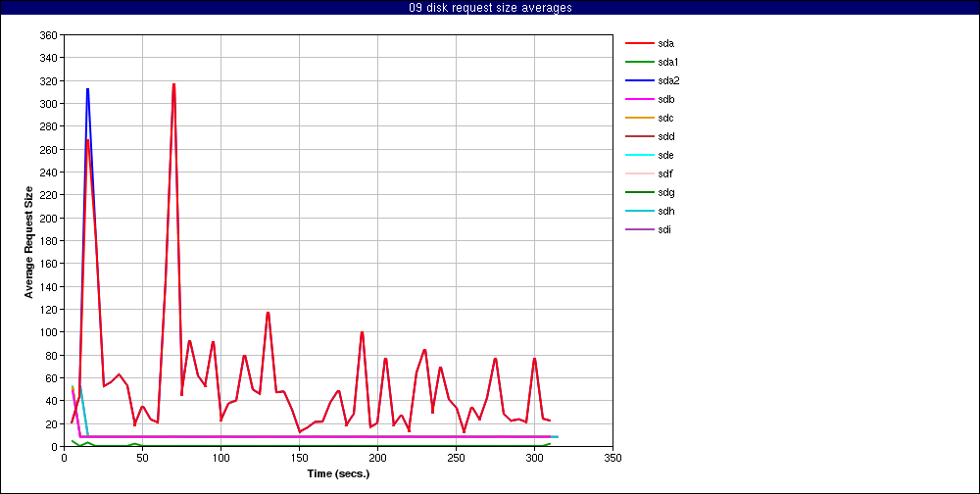Click the red sda peak near time 190
The height and width of the screenshot is (494, 980).
[x=362, y=332]
